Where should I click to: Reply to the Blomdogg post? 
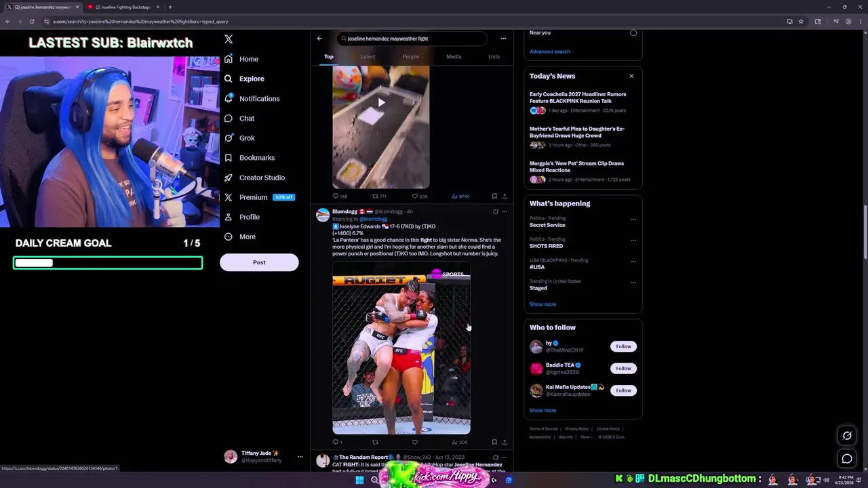pyautogui.click(x=336, y=442)
